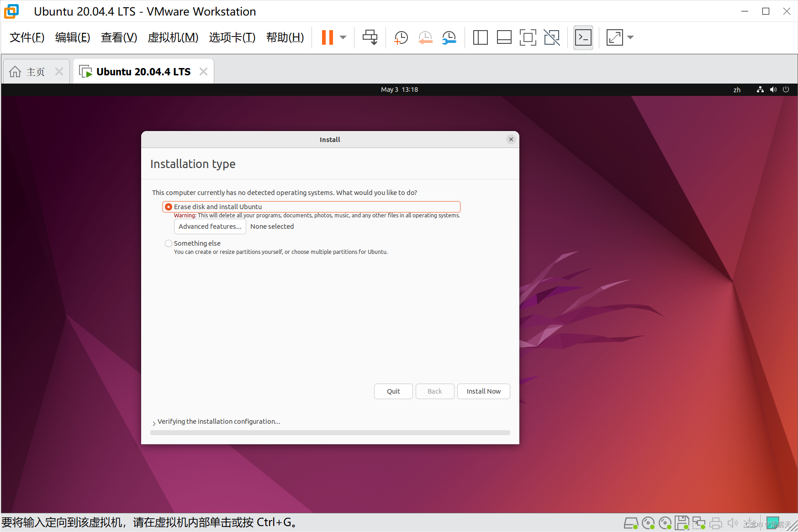
Task: Open Advanced features dialog
Action: point(210,226)
